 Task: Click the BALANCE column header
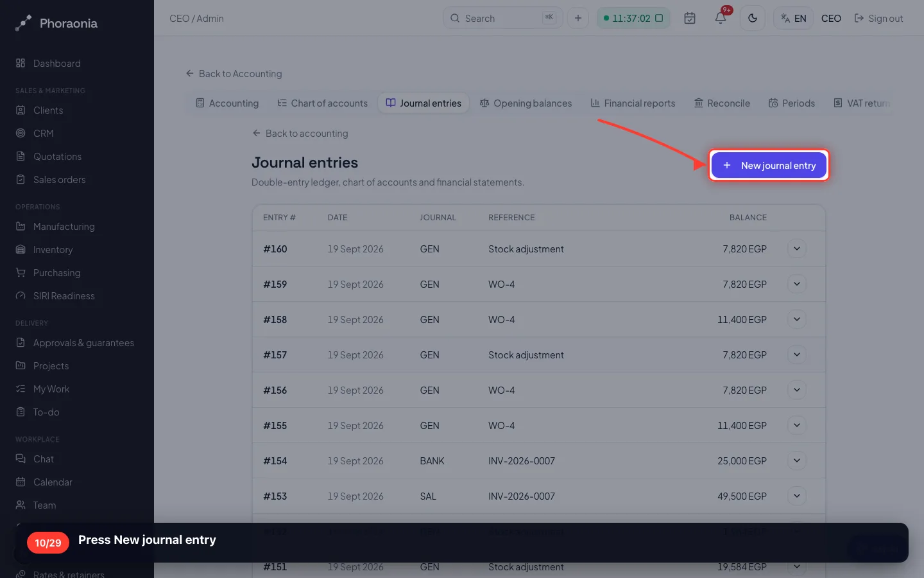[x=748, y=217]
